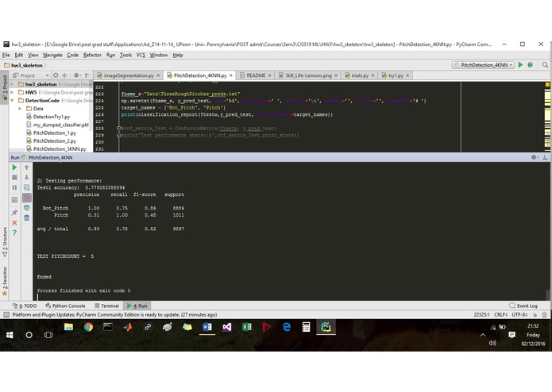Click the gray Stop square in the Run panel

14,178
